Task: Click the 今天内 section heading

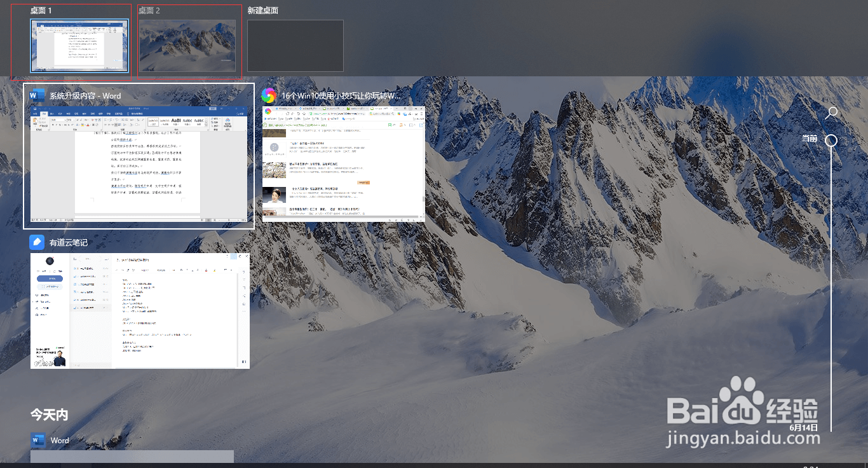Action: pyautogui.click(x=50, y=415)
